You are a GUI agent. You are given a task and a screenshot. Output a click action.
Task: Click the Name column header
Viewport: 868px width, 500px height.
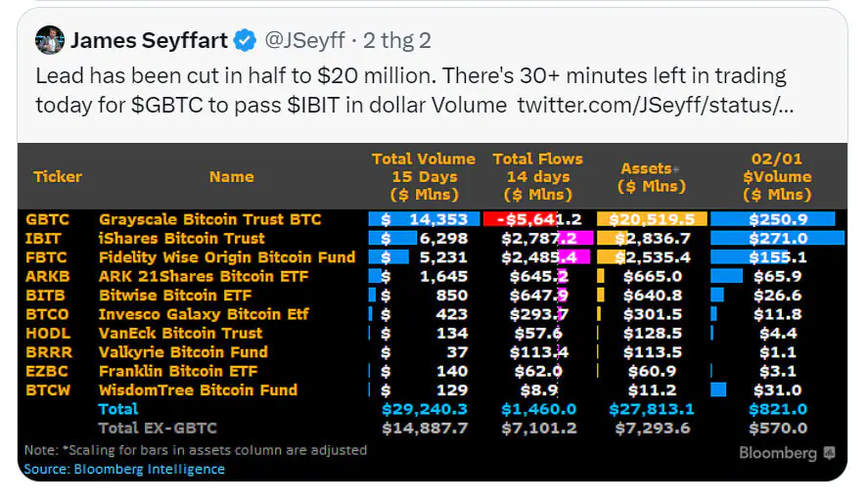tap(231, 177)
